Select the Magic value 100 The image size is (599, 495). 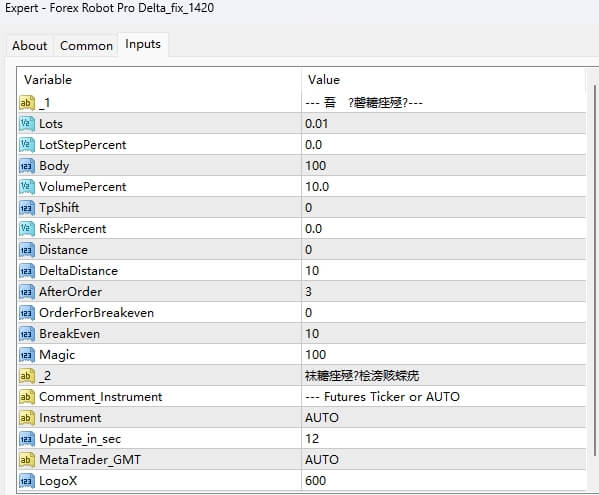pyautogui.click(x=316, y=355)
